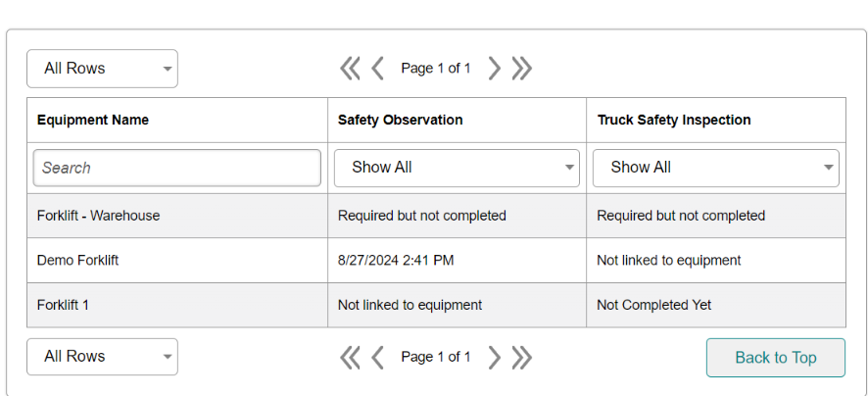Open the bottom All Rows dropdown
Image resolution: width=868 pixels, height=396 pixels.
(x=103, y=357)
